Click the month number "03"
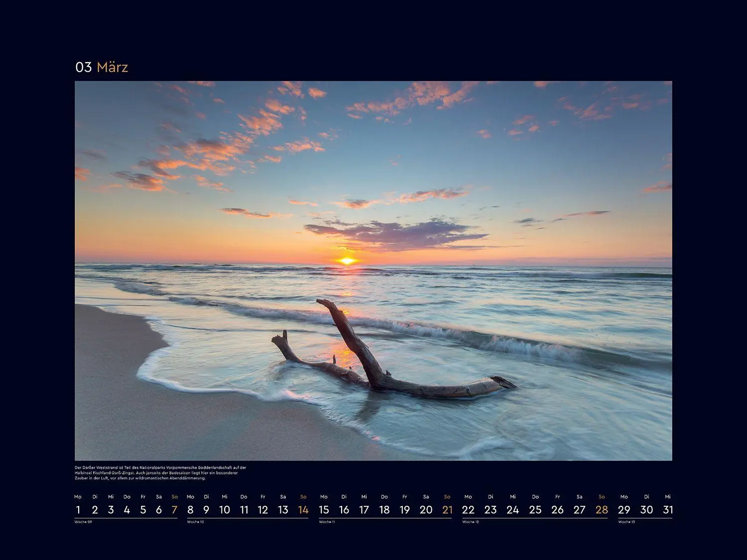This screenshot has height=560, width=747. click(x=84, y=67)
